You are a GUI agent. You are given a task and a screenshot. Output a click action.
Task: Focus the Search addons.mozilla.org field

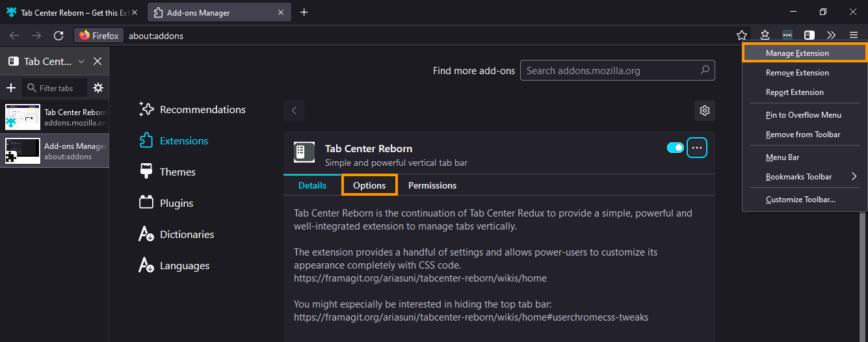coord(618,70)
